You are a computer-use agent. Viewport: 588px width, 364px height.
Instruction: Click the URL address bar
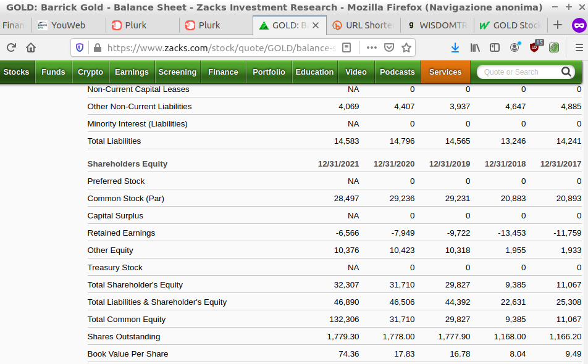tap(221, 48)
